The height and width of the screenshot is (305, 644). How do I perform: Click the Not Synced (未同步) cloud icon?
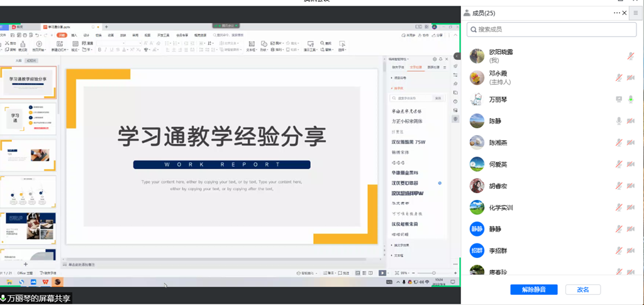click(404, 35)
